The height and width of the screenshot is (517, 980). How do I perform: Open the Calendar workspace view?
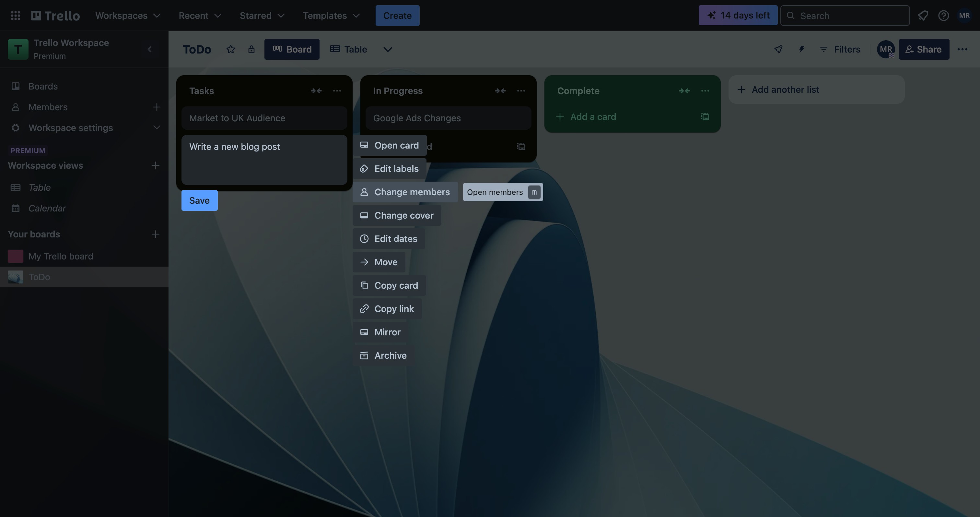click(x=84, y=208)
